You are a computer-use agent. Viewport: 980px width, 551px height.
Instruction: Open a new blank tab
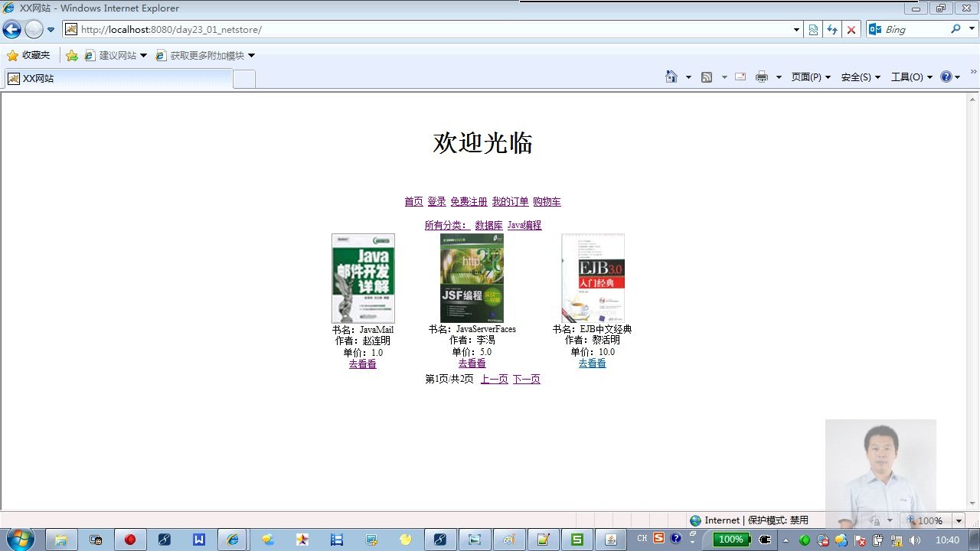[244, 79]
